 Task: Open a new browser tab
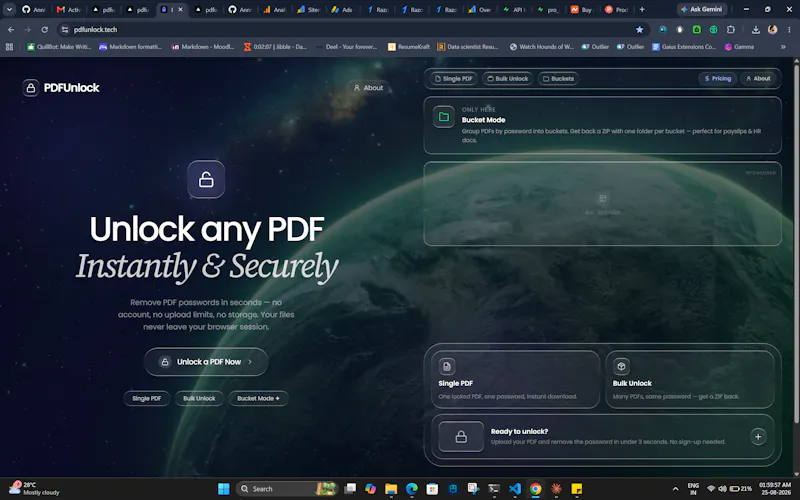[x=642, y=9]
